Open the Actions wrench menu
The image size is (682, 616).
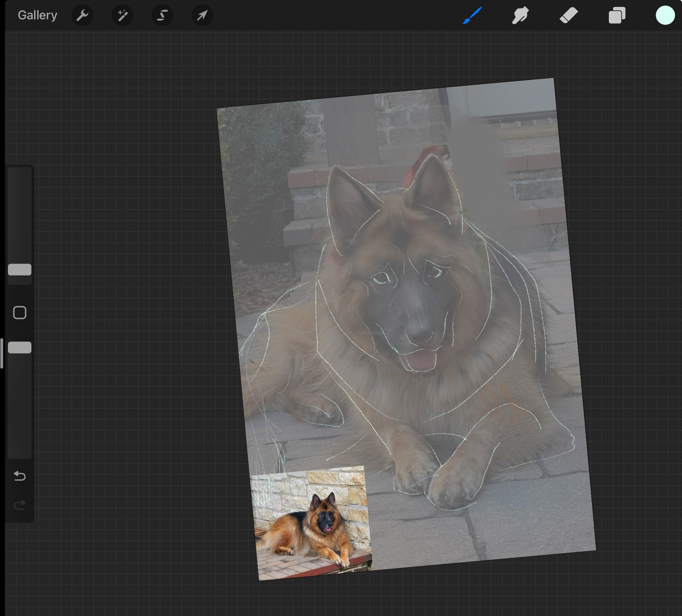pos(82,15)
